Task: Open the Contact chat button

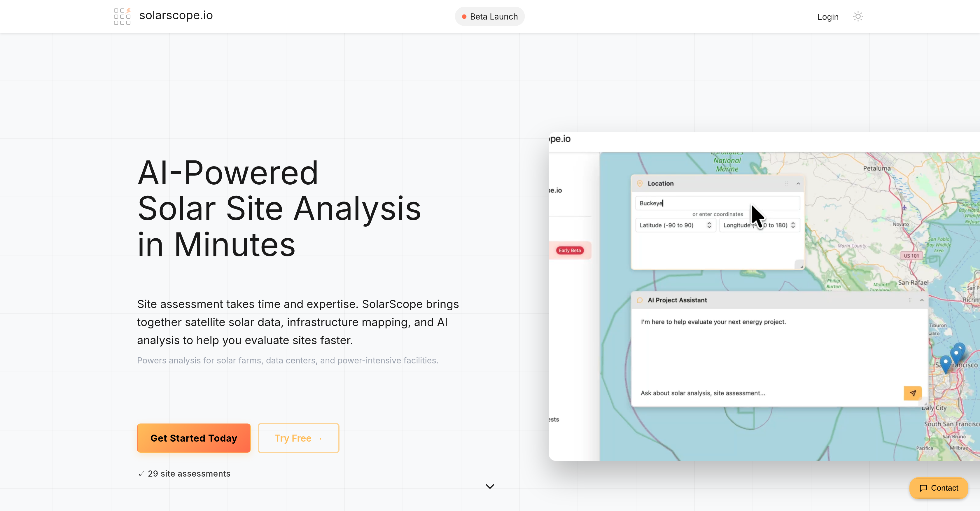Action: (x=939, y=488)
